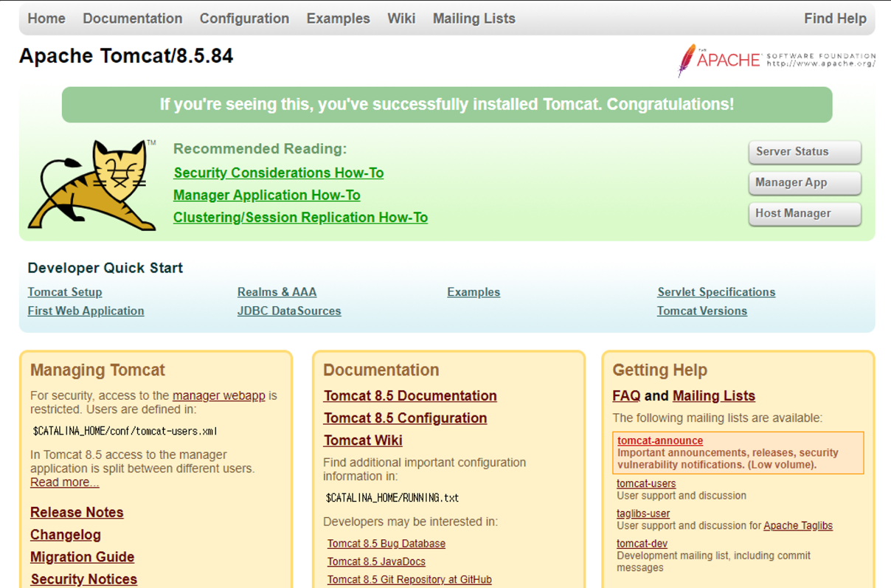Open Tomcat 8.5 Configuration link
The width and height of the screenshot is (891, 588).
pyautogui.click(x=405, y=418)
